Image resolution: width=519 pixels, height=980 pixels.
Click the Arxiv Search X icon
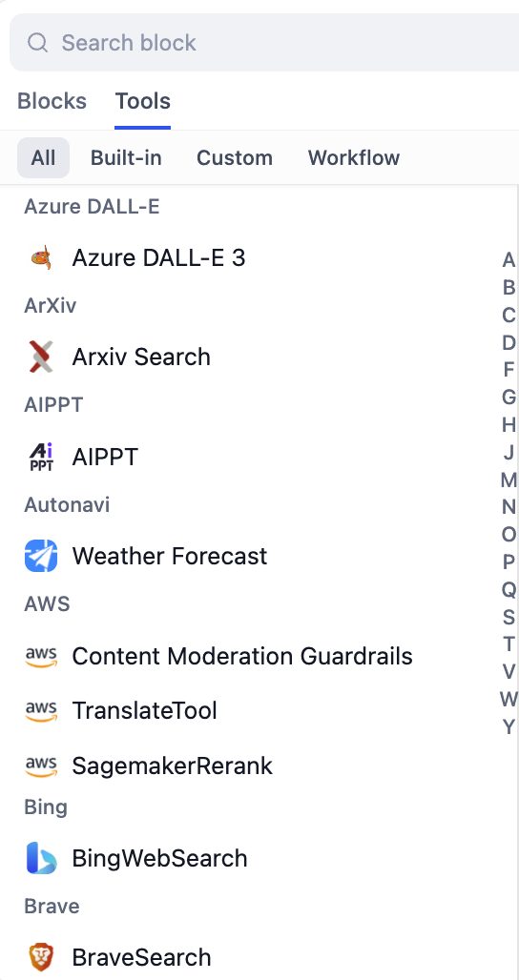[x=41, y=357]
